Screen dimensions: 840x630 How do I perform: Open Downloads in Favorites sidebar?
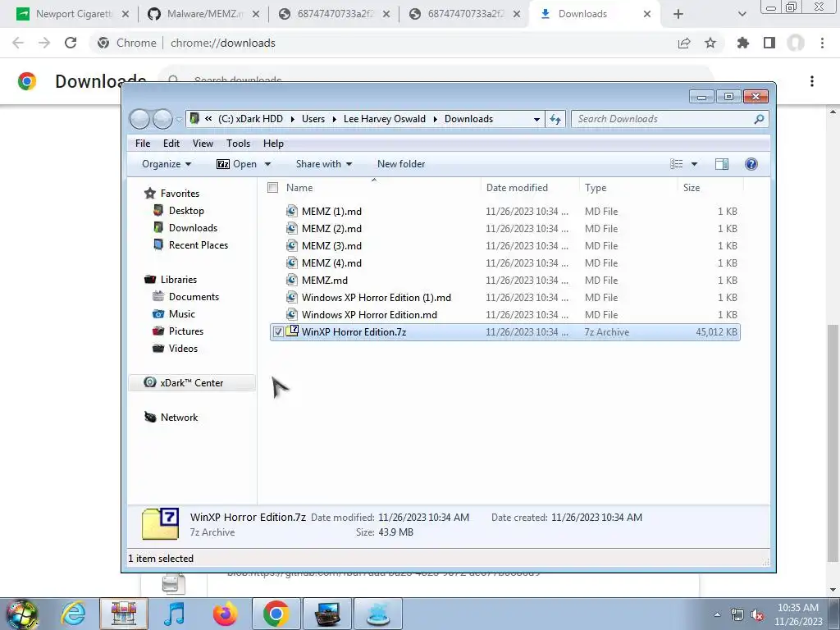[x=193, y=228]
